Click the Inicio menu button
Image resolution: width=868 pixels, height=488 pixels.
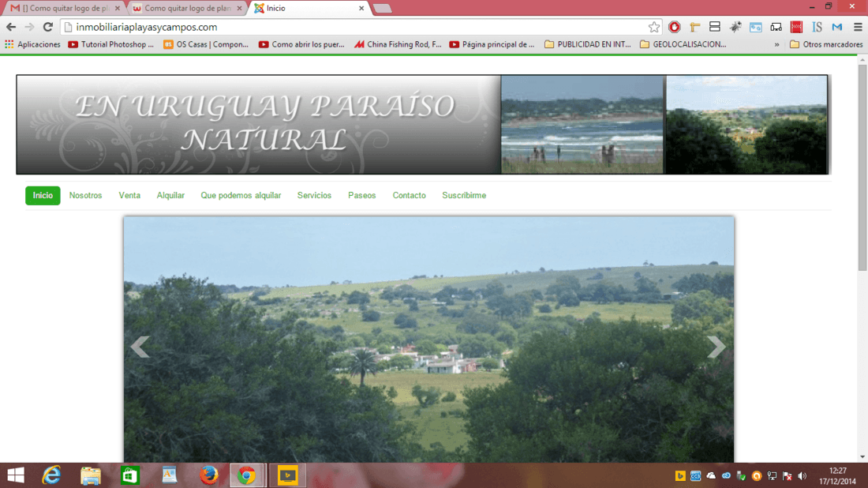[43, 196]
